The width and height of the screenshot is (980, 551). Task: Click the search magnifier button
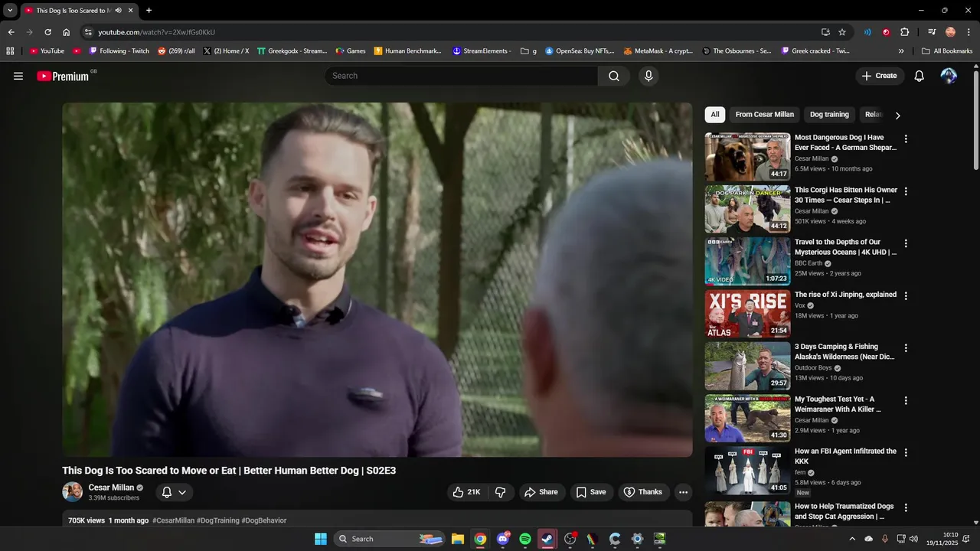pos(614,76)
